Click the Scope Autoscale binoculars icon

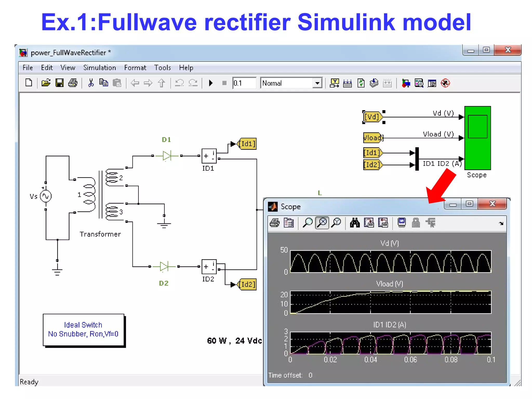(355, 223)
